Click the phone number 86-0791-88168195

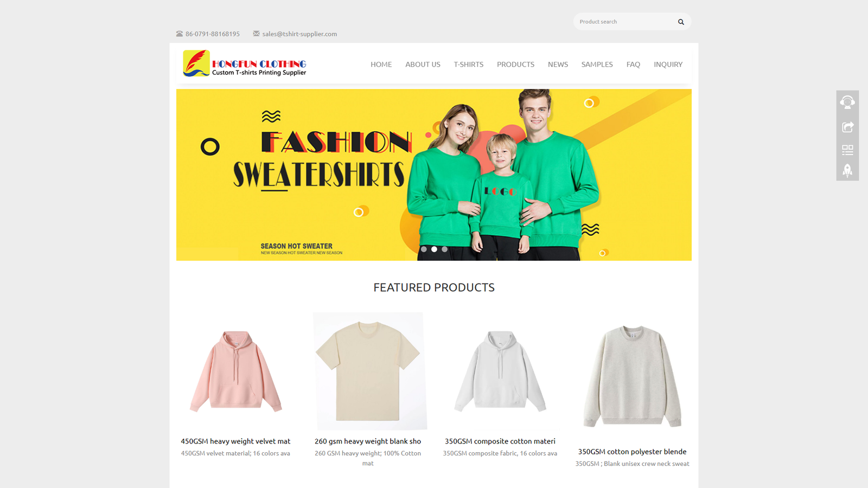point(213,34)
